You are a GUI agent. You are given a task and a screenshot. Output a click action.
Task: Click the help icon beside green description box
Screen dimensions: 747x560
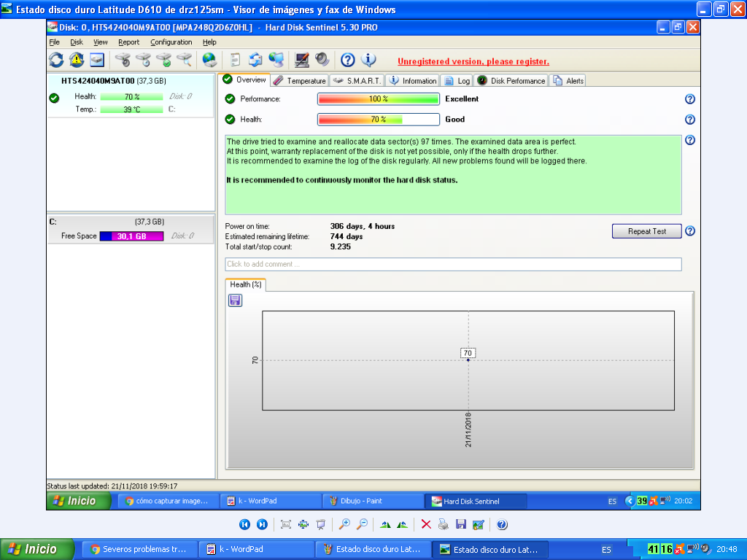(x=690, y=140)
